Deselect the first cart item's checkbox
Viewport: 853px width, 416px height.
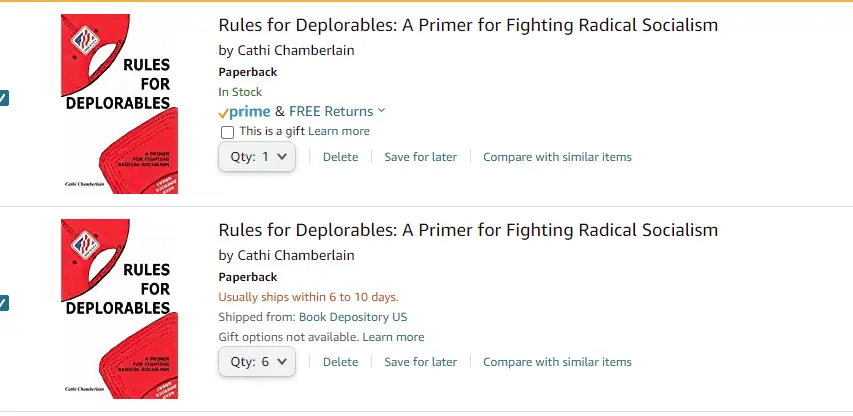tap(3, 98)
